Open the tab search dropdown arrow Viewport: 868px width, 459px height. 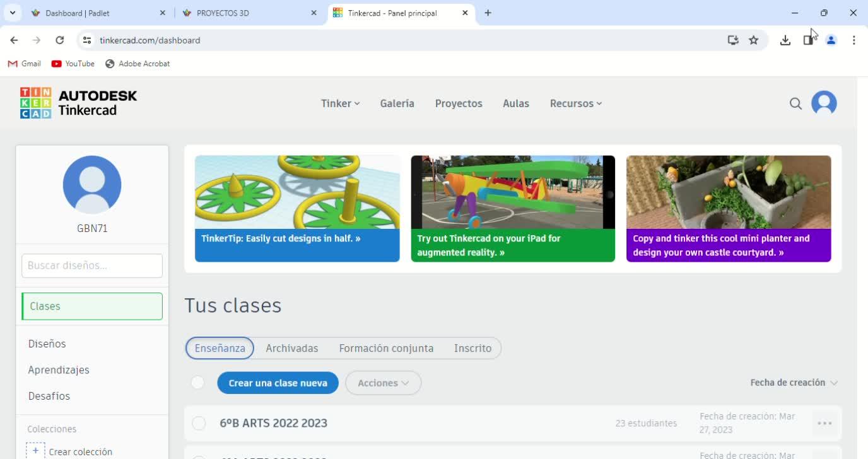12,13
